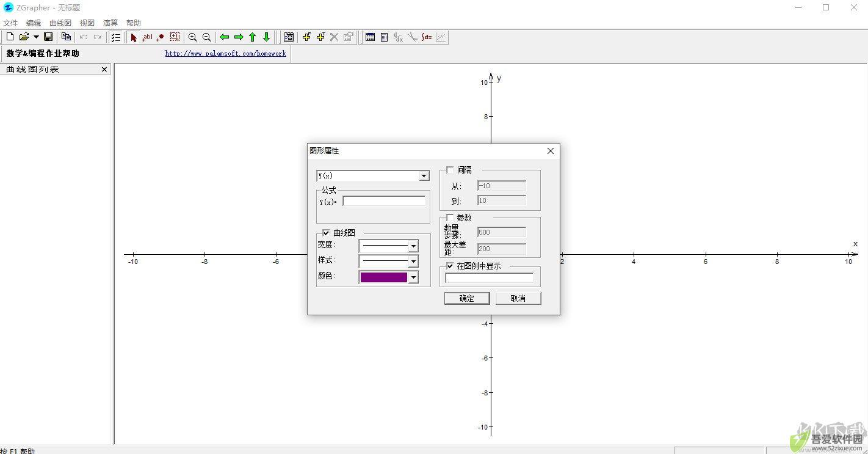The height and width of the screenshot is (454, 868).
Task: Select the add point tool
Action: 161,37
